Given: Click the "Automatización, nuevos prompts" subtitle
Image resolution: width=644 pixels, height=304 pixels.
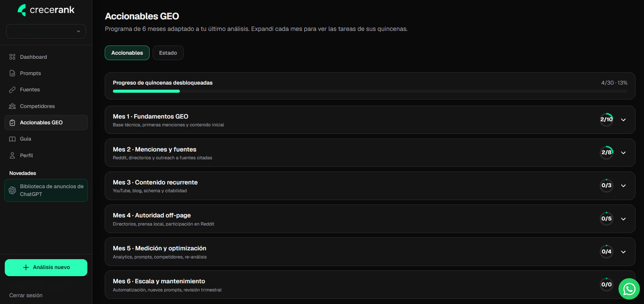Looking at the screenshot, I should coord(167,290).
